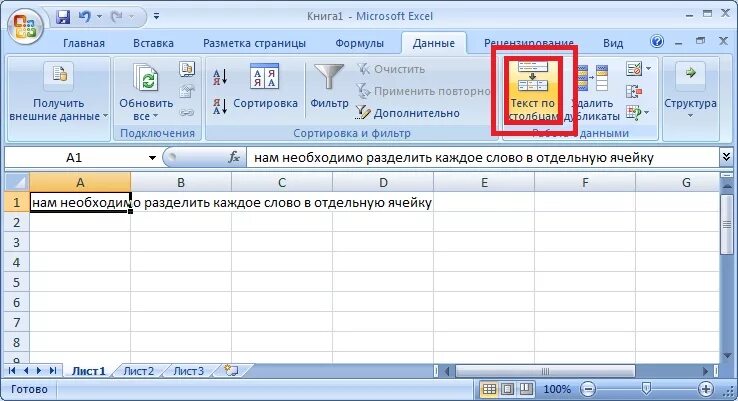Open the Вид ribbon tab
The height and width of the screenshot is (401, 738).
[613, 43]
